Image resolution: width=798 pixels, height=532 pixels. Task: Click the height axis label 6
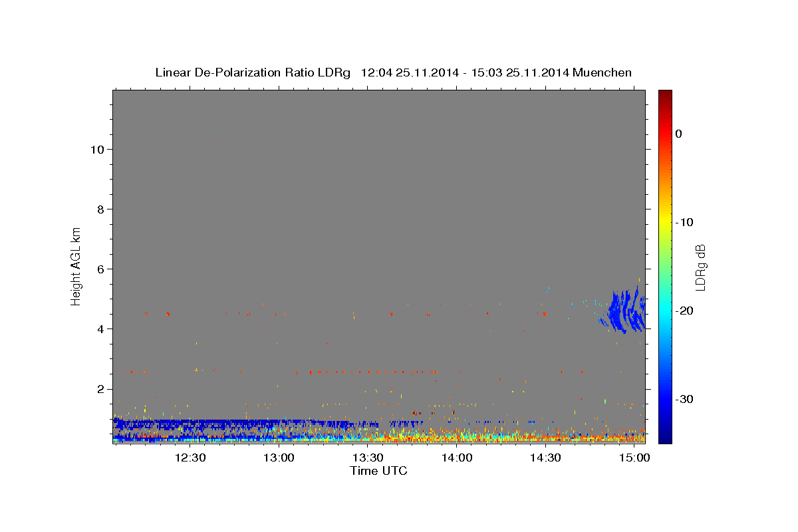coord(100,269)
